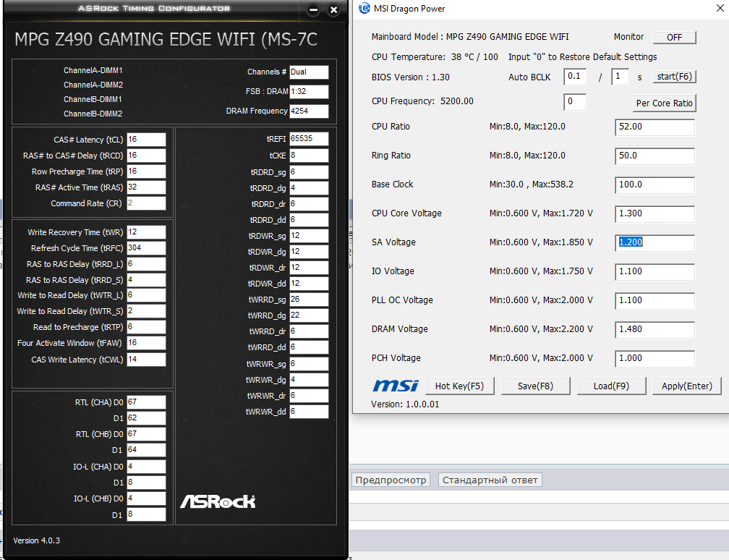The width and height of the screenshot is (729, 560).
Task: Toggle the Monitor OFF button
Action: [x=675, y=37]
